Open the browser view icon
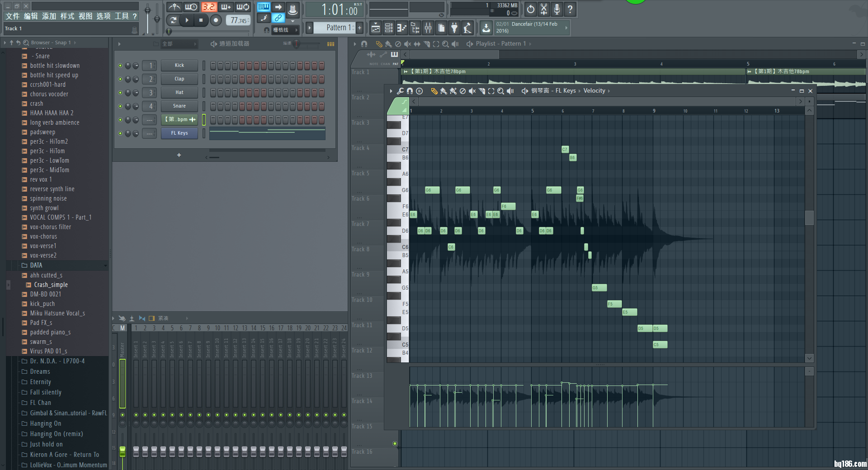The height and width of the screenshot is (470, 868). click(x=415, y=28)
